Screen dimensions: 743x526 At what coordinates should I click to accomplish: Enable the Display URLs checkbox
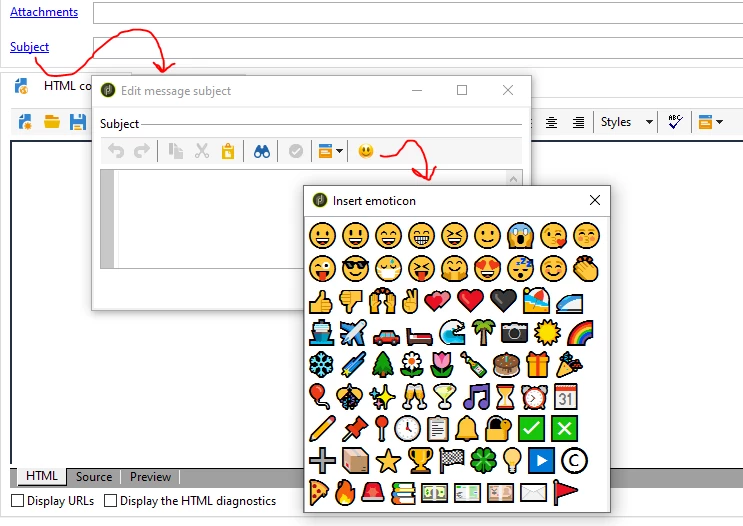[x=17, y=501]
